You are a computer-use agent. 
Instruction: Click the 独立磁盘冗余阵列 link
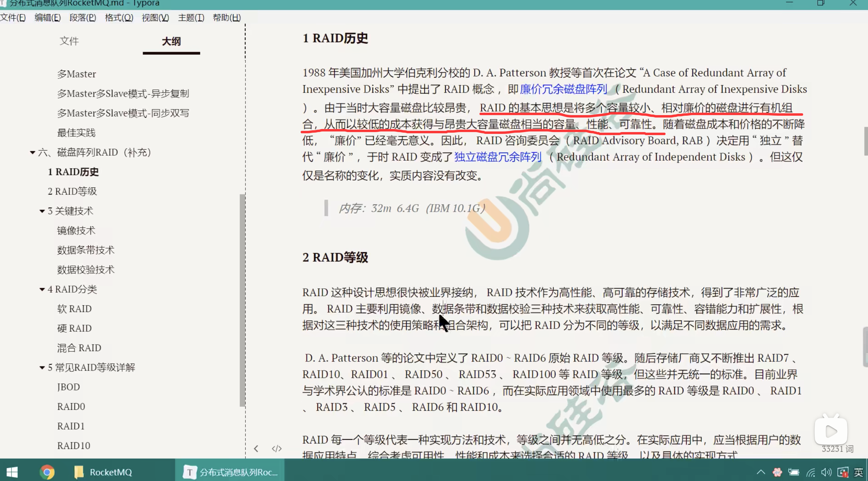pyautogui.click(x=498, y=157)
